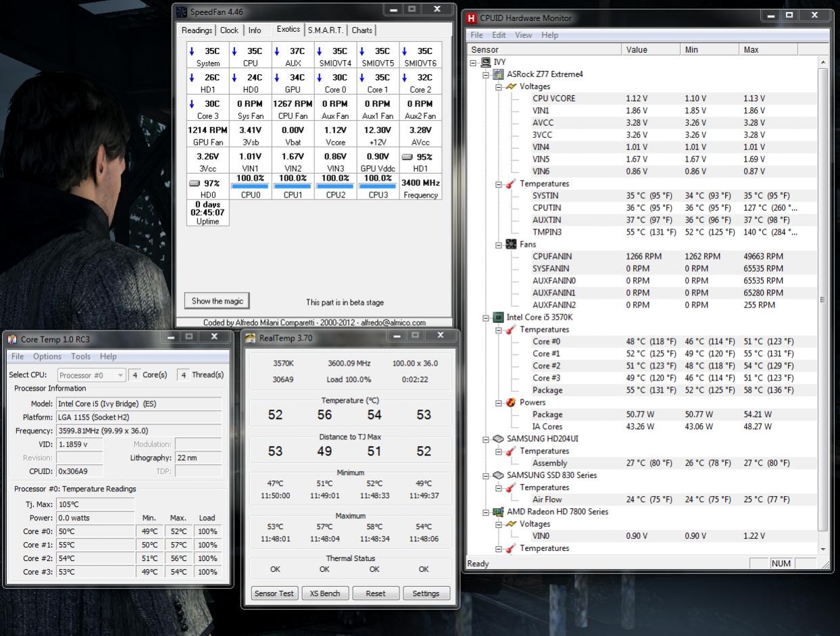This screenshot has width=840, height=636.
Task: Open the Charts tab in SpeedFan
Action: pos(362,30)
